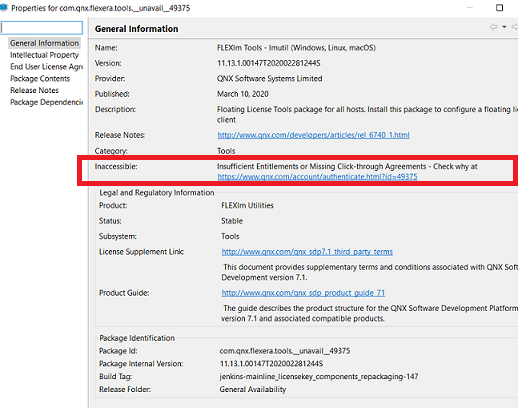This screenshot has width=518, height=408.
Task: Click the General Information page heading
Action: (x=136, y=29)
